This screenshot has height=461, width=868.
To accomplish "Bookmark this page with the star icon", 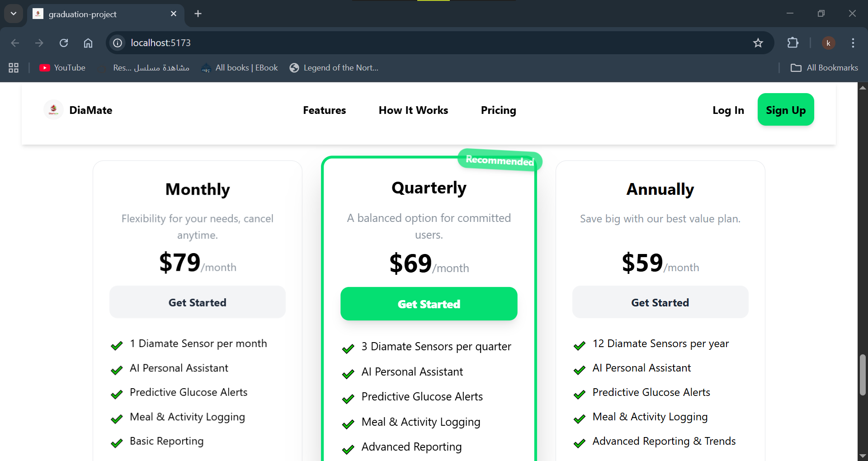I will (758, 43).
